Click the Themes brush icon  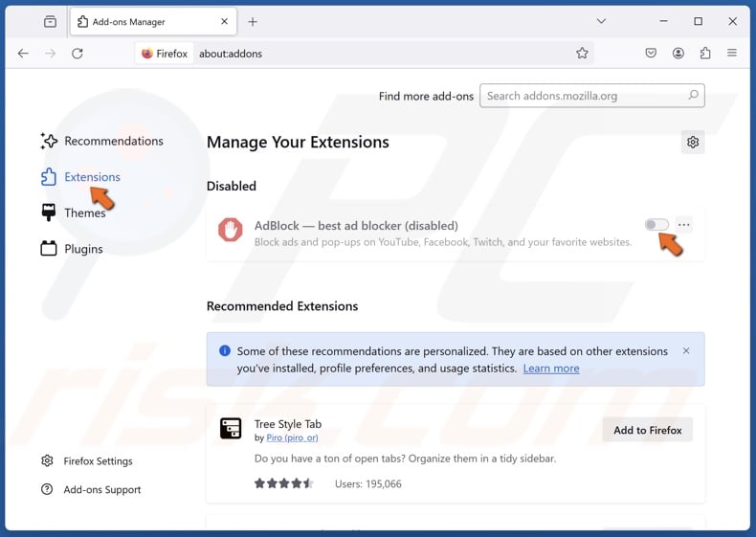[49, 213]
